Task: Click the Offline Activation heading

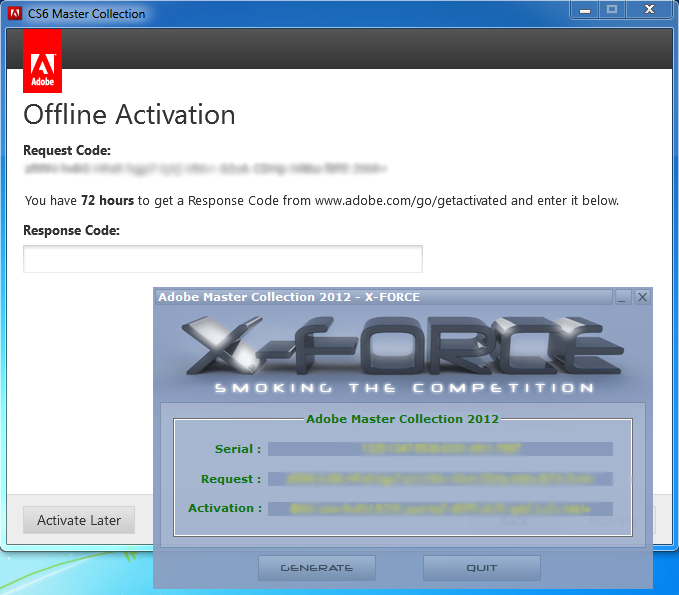Action: pyautogui.click(x=129, y=115)
